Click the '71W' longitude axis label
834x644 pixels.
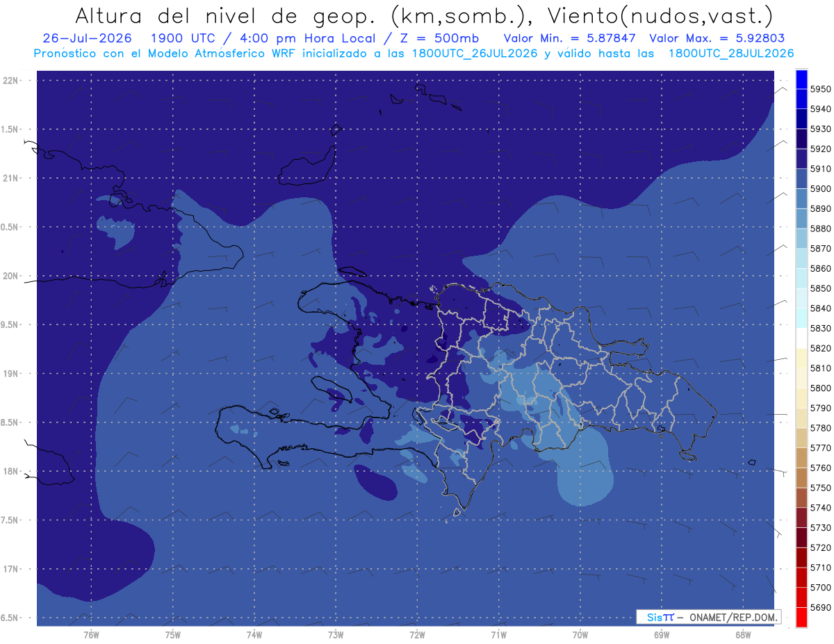click(x=498, y=635)
